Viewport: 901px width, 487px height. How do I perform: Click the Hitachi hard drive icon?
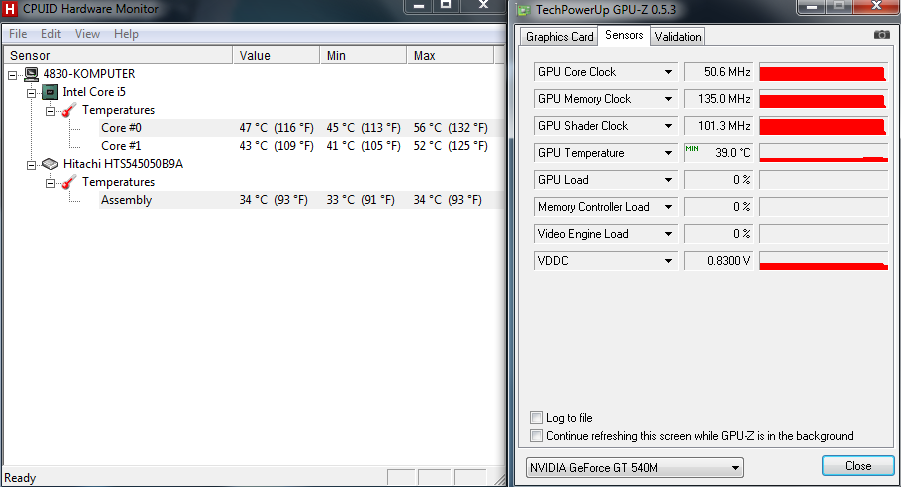click(50, 164)
